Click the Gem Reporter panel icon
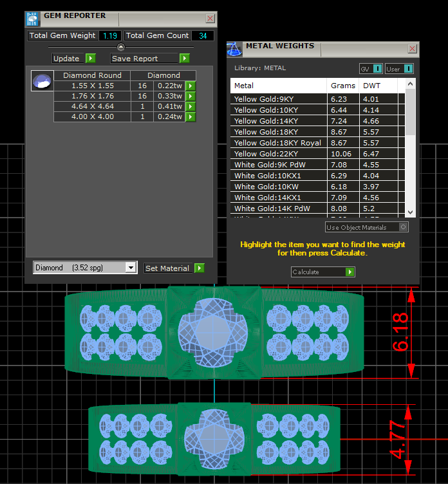448x484 pixels. click(33, 19)
